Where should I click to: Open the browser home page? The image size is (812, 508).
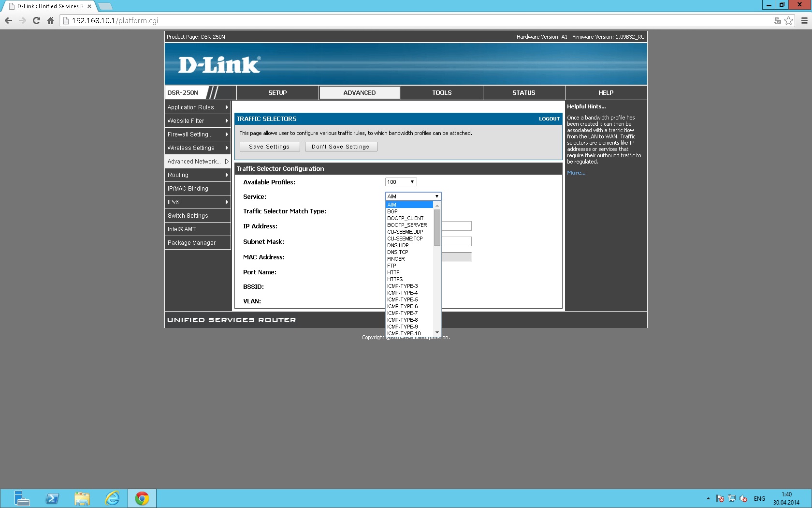click(50, 21)
